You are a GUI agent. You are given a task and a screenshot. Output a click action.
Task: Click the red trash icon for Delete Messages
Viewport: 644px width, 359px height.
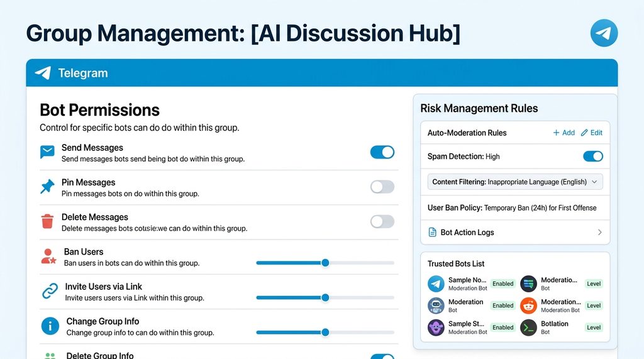48,221
